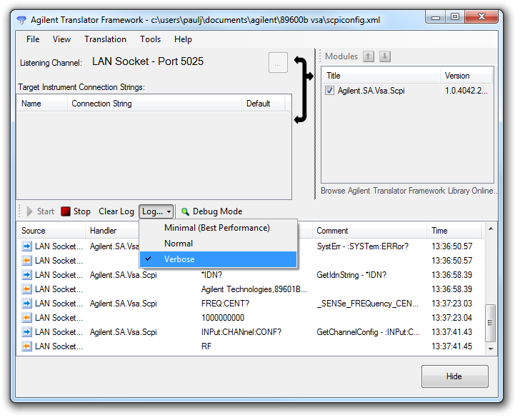
Task: Click the Agilent Technologies,89601B... message cell
Action: coord(254,289)
